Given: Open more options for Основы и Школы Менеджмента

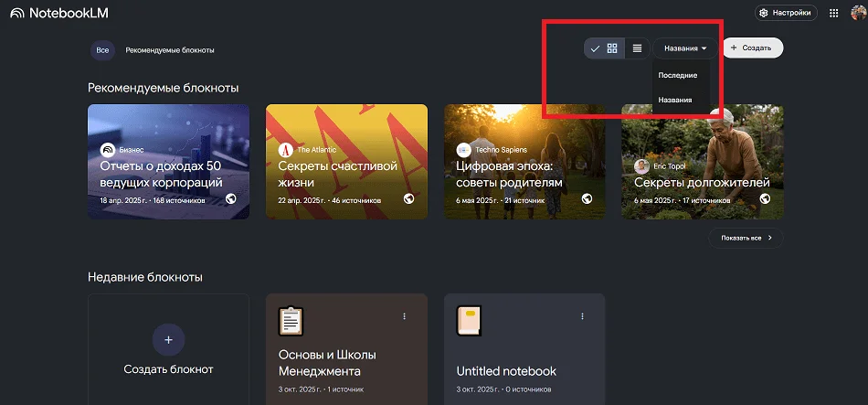Looking at the screenshot, I should (x=404, y=316).
